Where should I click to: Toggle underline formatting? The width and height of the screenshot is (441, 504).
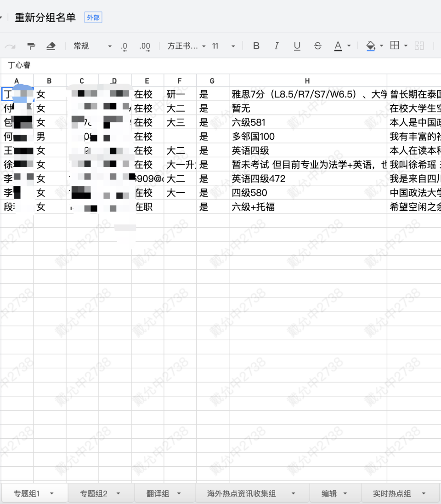[297, 46]
